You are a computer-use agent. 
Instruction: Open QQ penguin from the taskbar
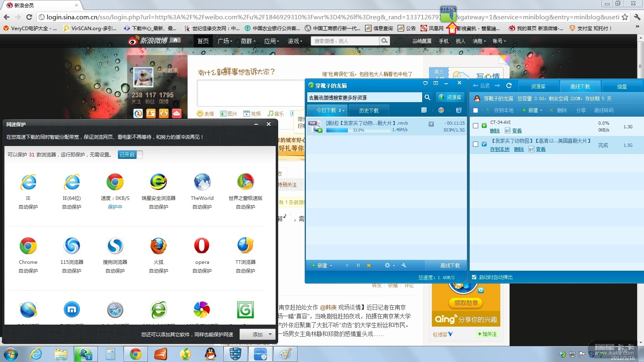[x=210, y=354]
